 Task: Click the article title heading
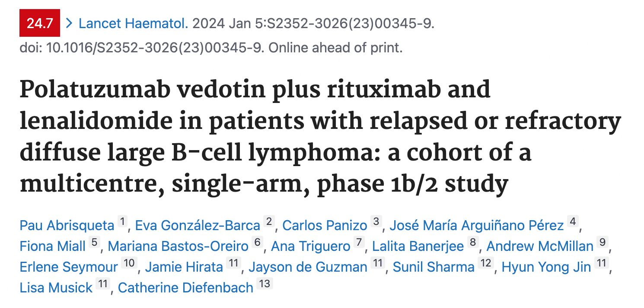(x=320, y=136)
